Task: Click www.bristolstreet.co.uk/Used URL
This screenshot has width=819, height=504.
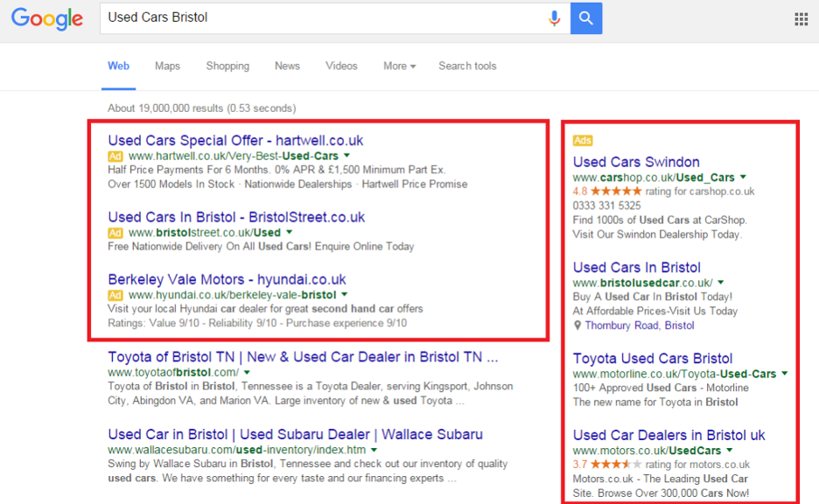Action: point(205,233)
